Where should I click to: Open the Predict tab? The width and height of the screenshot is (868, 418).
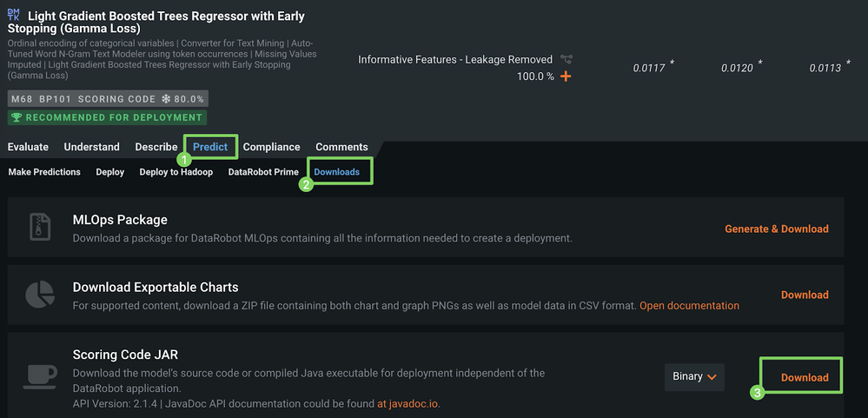[x=210, y=147]
